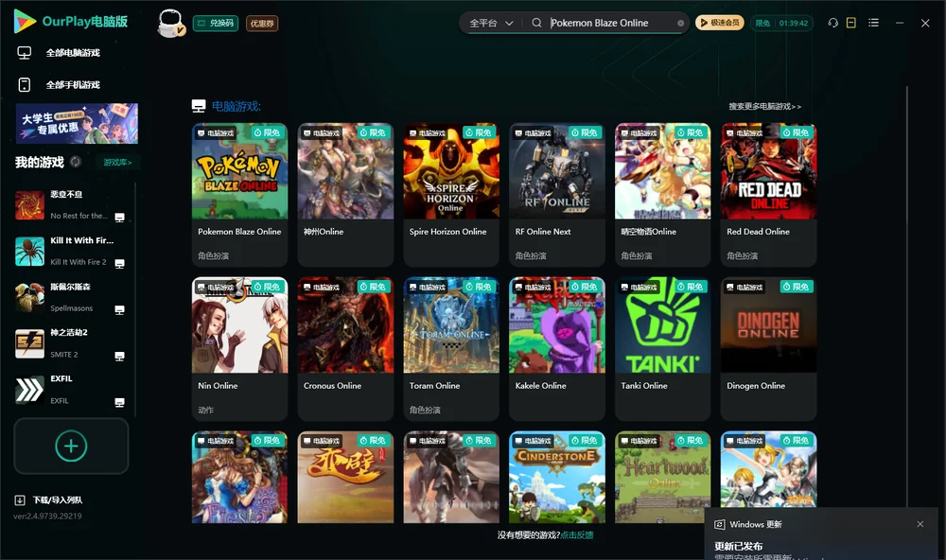Click PC icon on EXFIL row

click(x=119, y=403)
